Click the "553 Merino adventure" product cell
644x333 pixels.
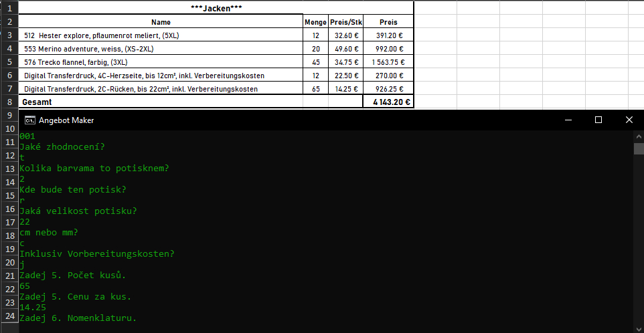(161, 49)
